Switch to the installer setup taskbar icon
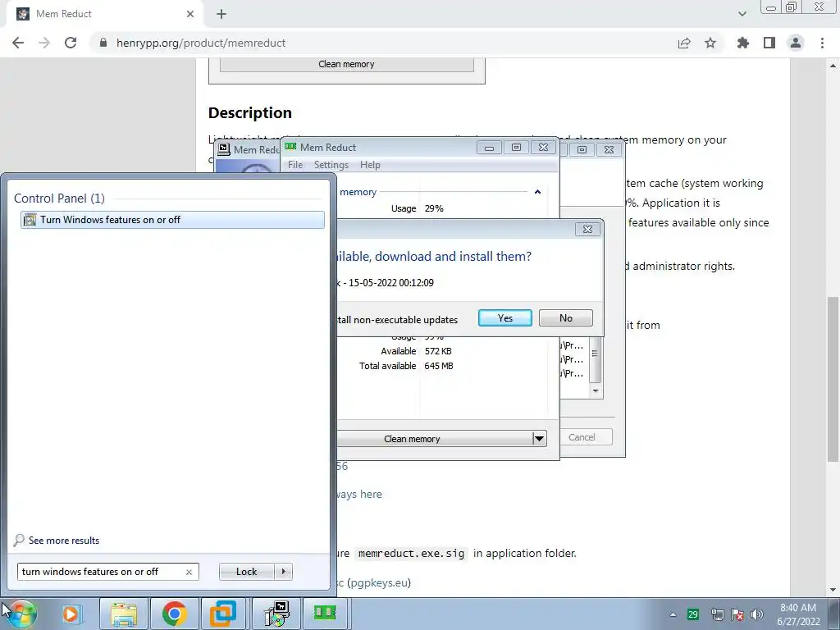Image resolution: width=840 pixels, height=630 pixels. coord(277,614)
